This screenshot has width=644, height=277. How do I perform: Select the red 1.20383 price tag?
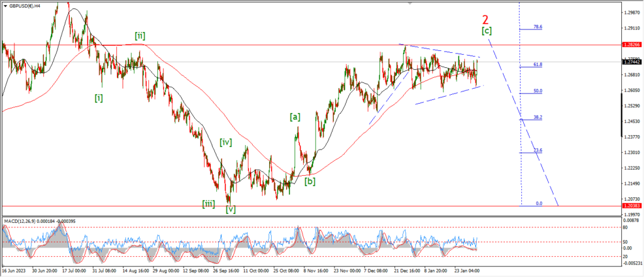pyautogui.click(x=631, y=206)
